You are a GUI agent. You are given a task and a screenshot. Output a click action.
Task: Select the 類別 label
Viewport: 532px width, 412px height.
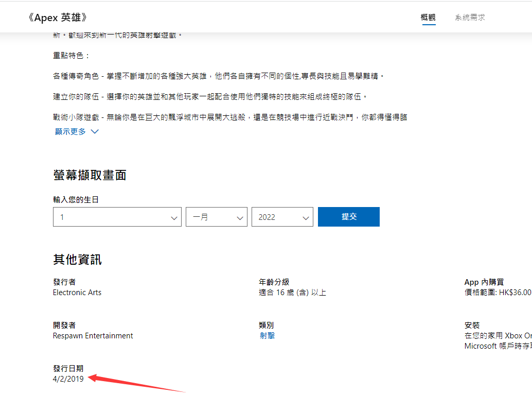tap(267, 325)
